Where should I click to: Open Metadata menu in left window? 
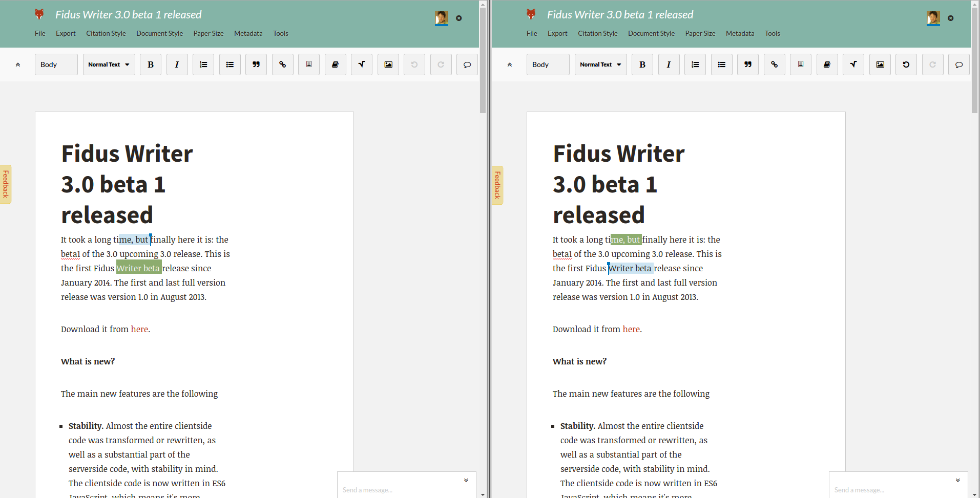(x=248, y=33)
